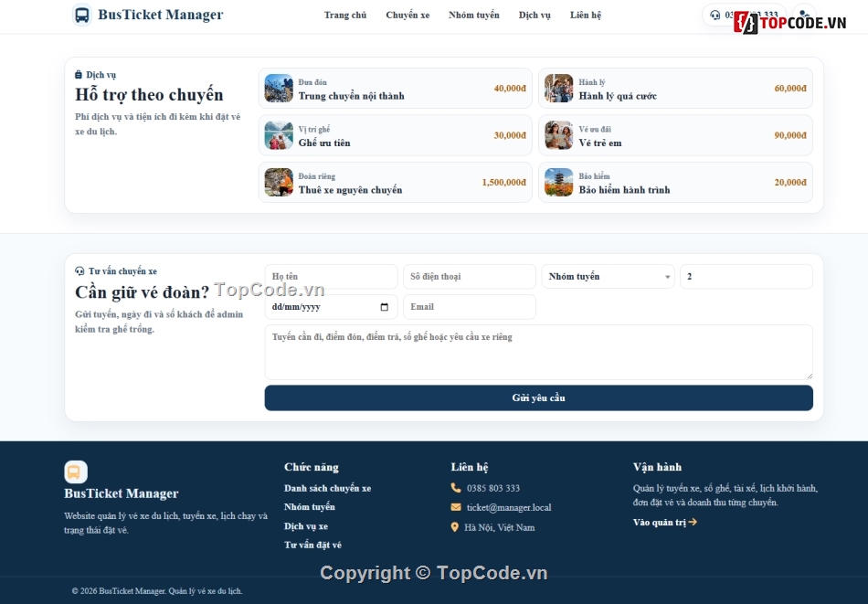Focus the passenger count field showing 2
Viewport: 868px width, 604px height.
pos(746,276)
